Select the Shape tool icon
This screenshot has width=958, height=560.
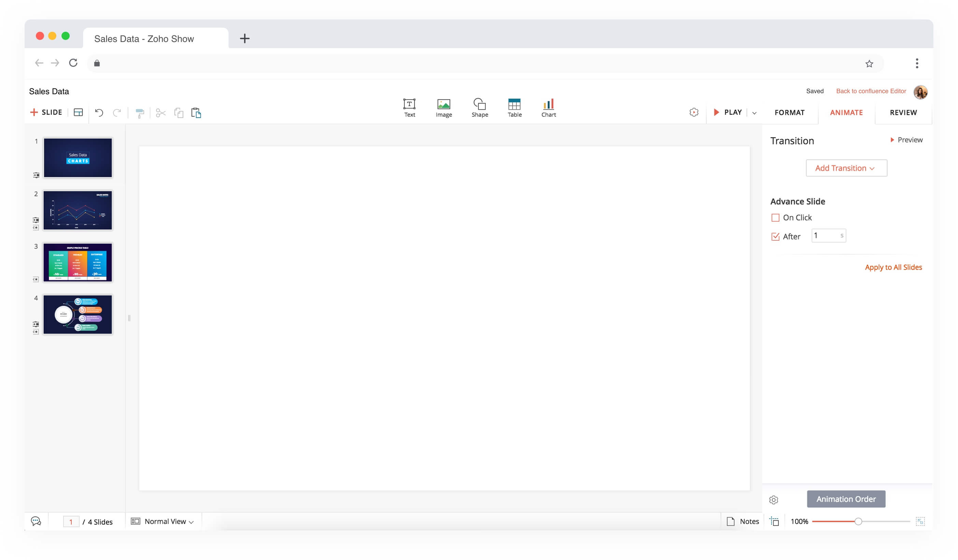[x=480, y=108]
